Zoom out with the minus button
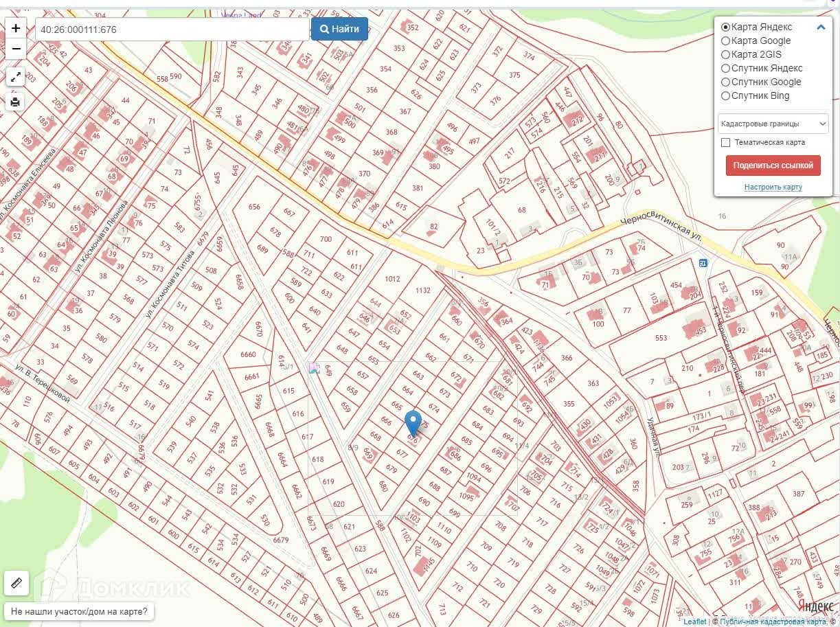This screenshot has width=840, height=627. coord(16,49)
